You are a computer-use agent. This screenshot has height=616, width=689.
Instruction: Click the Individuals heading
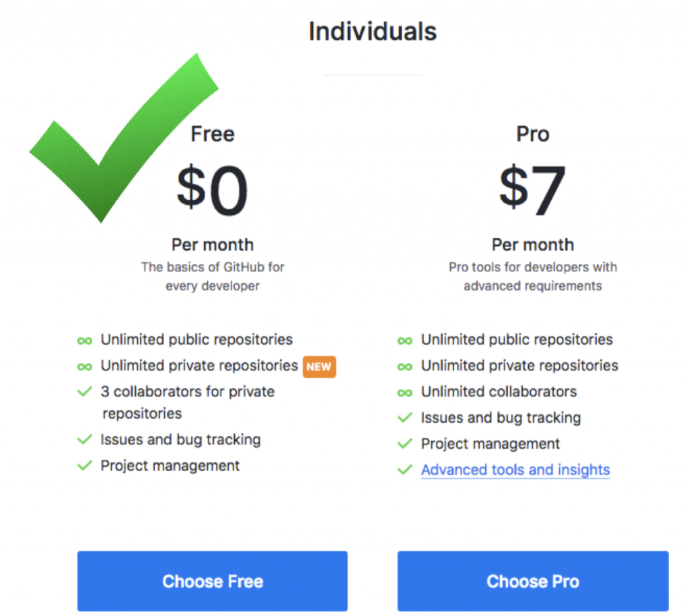(x=373, y=32)
